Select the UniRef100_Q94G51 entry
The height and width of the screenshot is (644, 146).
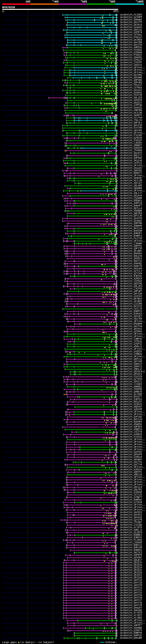pyautogui.click(x=131, y=58)
